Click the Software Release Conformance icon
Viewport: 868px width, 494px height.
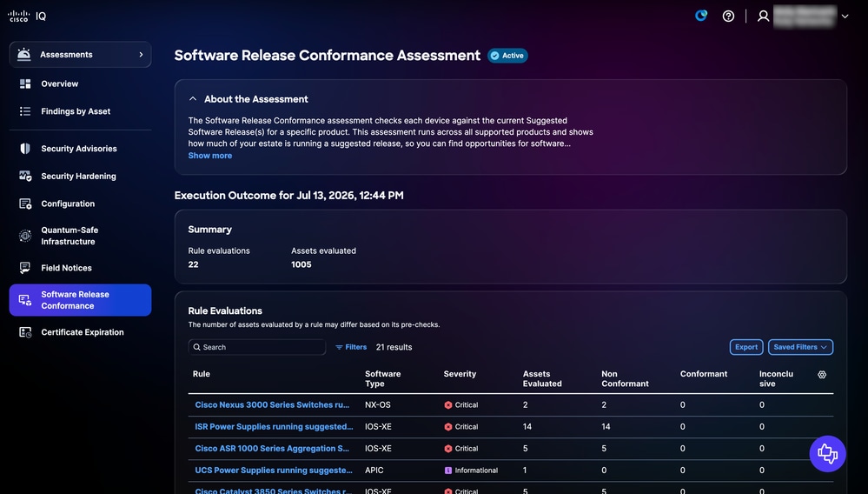pos(25,300)
